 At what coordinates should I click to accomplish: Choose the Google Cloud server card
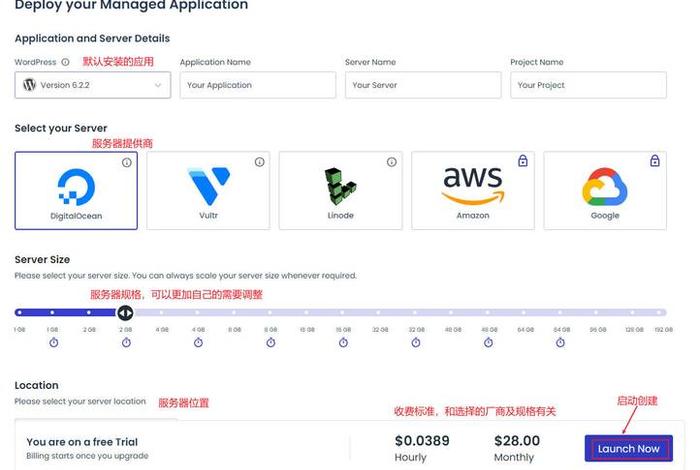(x=605, y=191)
